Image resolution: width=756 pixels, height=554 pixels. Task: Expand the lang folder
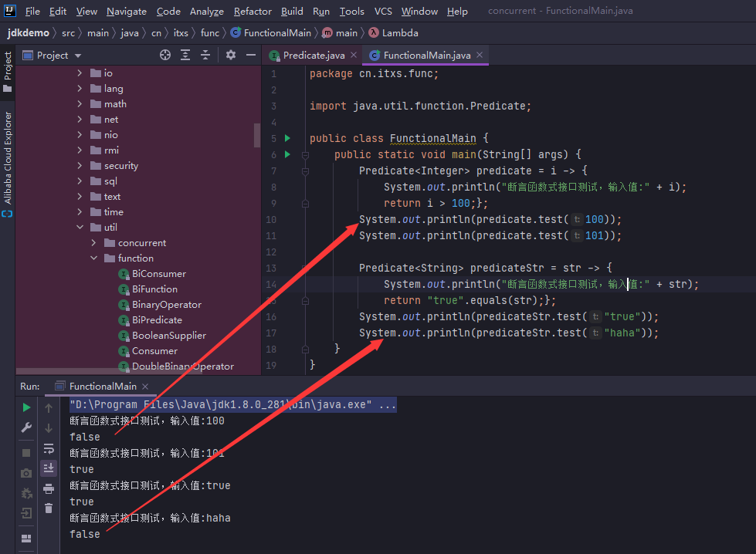coord(80,88)
